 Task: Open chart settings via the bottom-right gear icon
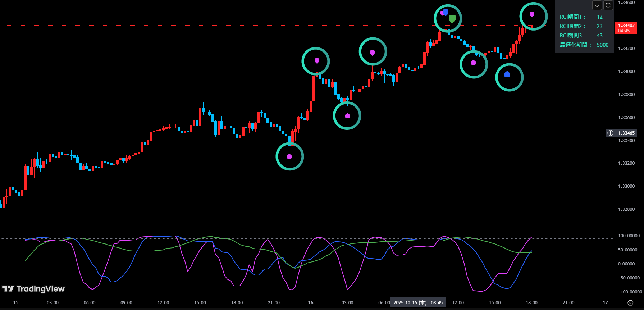(630, 303)
